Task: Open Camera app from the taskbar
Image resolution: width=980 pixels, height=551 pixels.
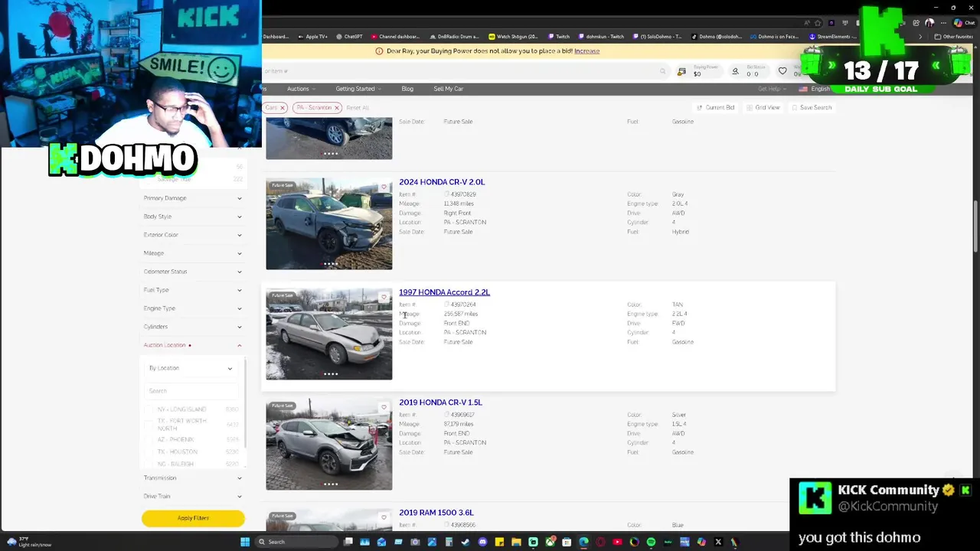Action: click(x=415, y=542)
